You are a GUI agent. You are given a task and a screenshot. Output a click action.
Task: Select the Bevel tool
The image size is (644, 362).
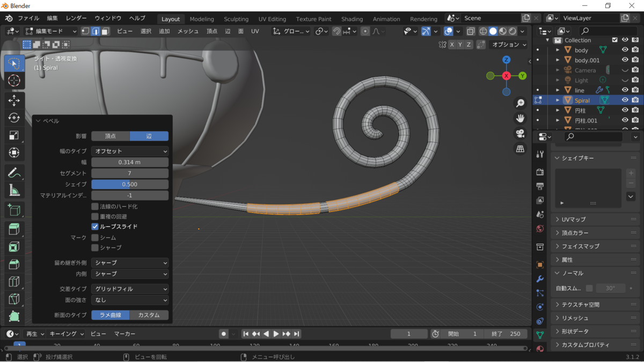point(14,264)
